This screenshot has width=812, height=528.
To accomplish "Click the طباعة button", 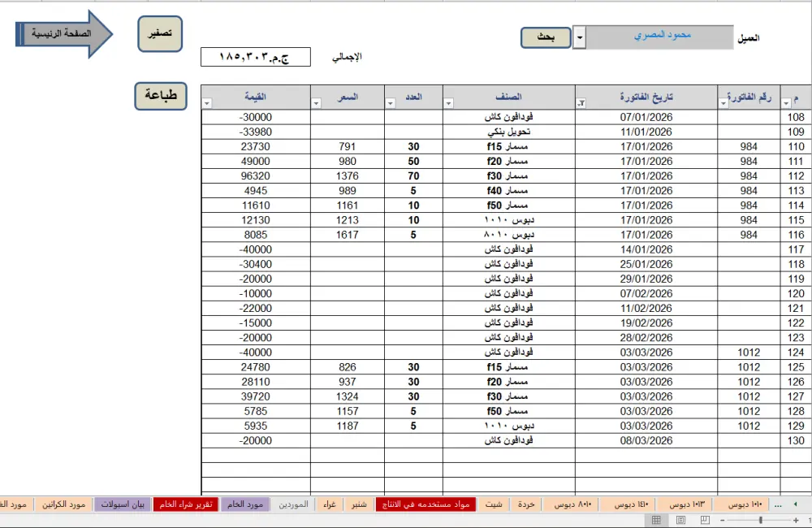I will tap(159, 96).
